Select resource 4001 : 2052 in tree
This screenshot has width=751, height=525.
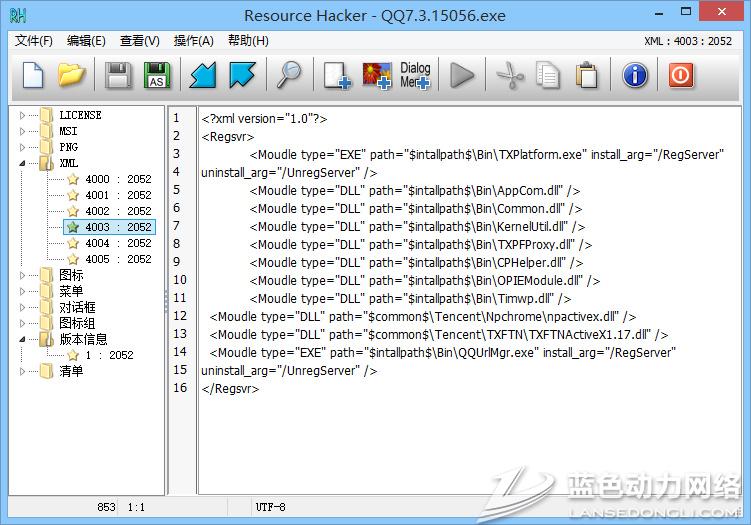118,195
